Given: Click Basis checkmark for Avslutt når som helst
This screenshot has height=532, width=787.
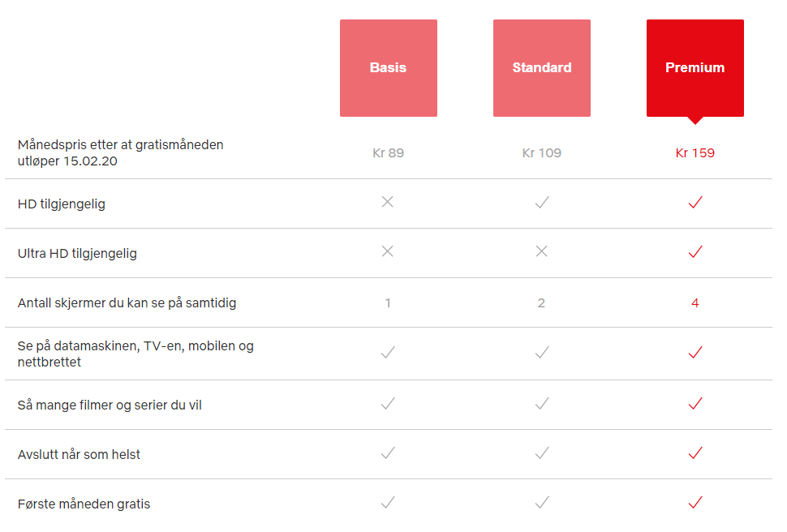Looking at the screenshot, I should pos(388,453).
